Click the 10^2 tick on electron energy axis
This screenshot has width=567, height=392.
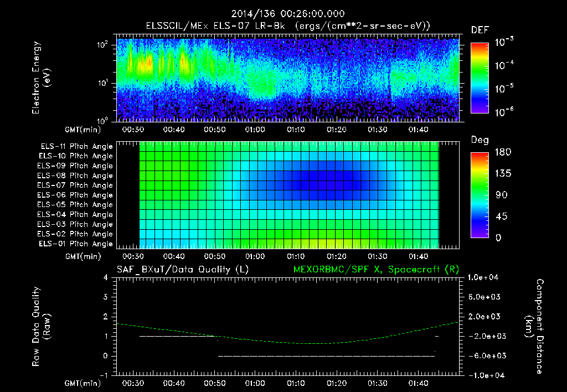[102, 44]
